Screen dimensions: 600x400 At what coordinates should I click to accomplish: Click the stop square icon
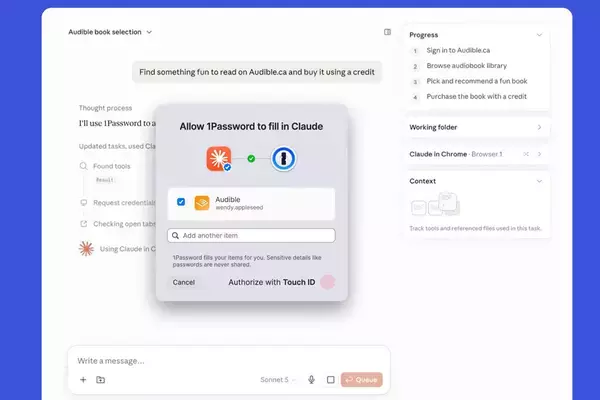[331, 380]
